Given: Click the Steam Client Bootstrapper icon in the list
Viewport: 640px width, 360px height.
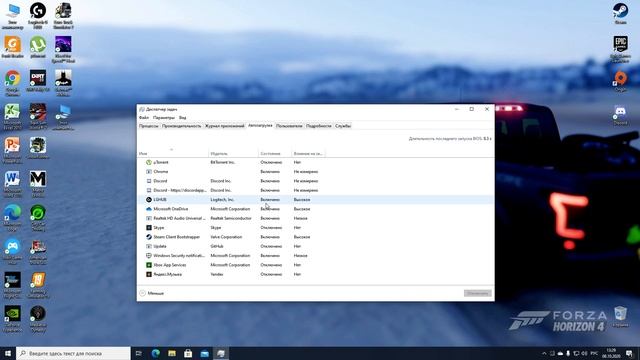Looking at the screenshot, I should coord(149,237).
